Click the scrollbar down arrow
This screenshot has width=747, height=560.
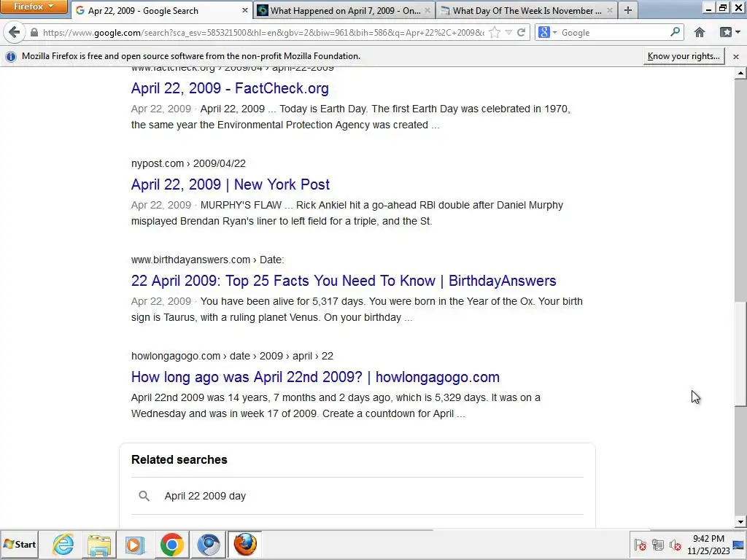(x=740, y=521)
